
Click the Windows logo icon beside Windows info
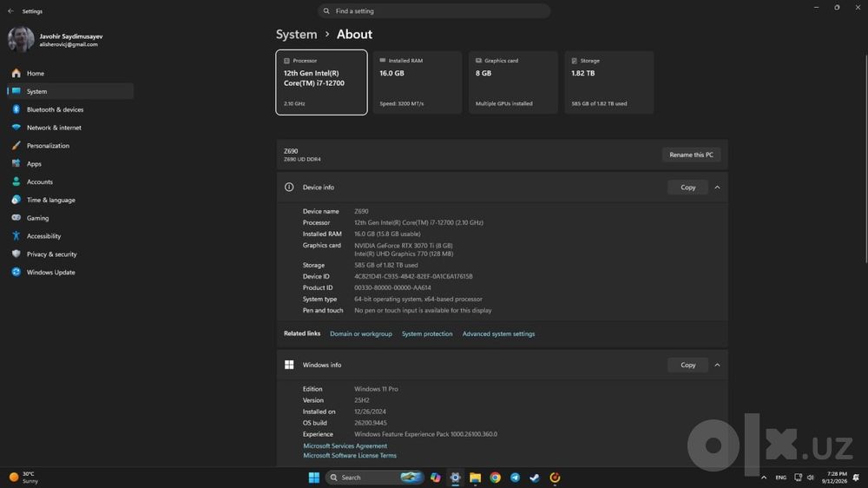(289, 365)
